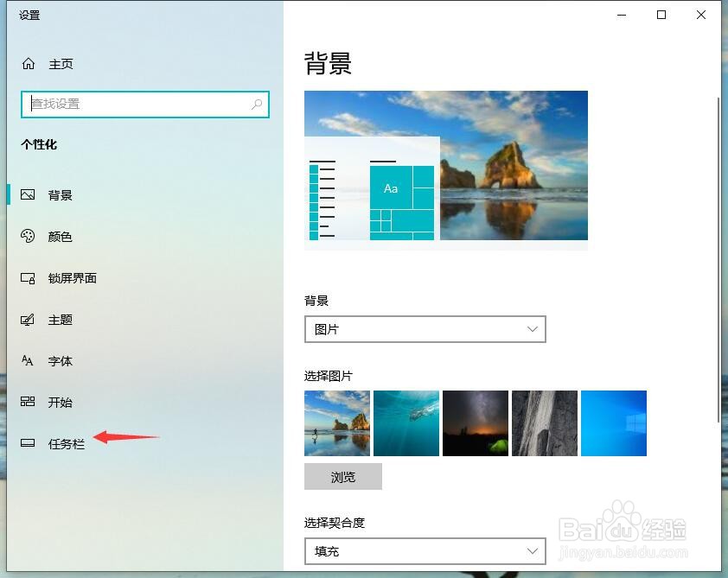This screenshot has width=728, height=578.
Task: Click the font icon next to 字体
Action: (28, 360)
